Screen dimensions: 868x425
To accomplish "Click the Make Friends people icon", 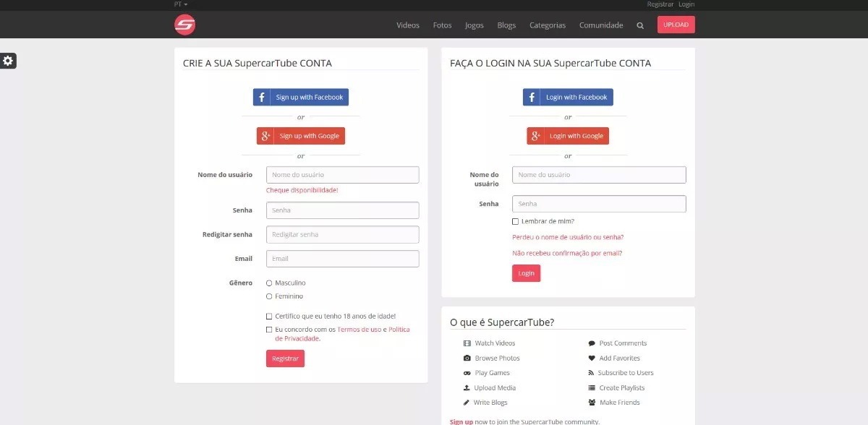I will [x=592, y=403].
